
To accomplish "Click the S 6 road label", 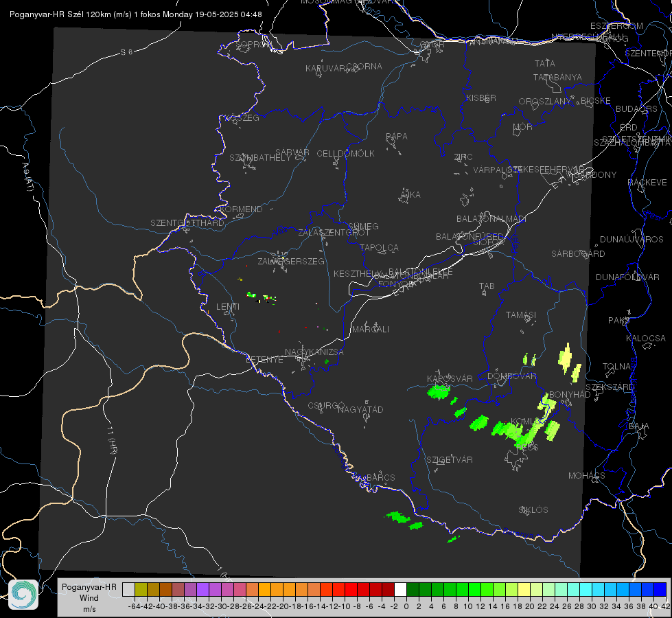I will click(x=126, y=52).
